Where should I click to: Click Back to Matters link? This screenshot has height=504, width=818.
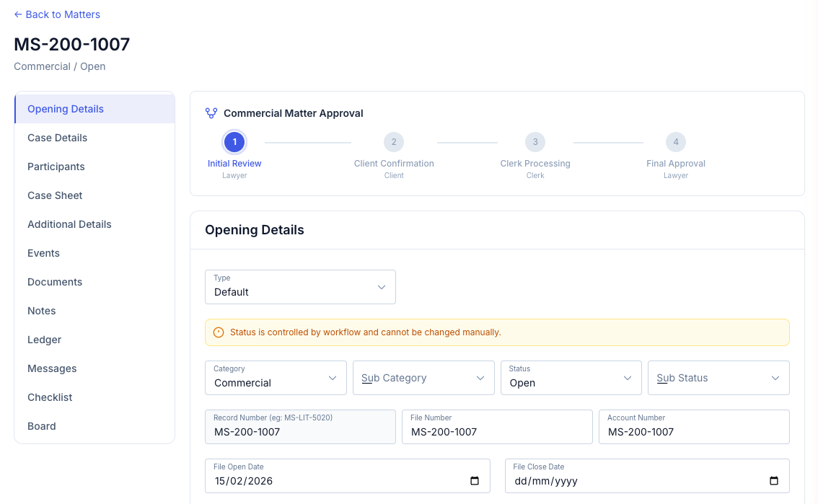(57, 14)
